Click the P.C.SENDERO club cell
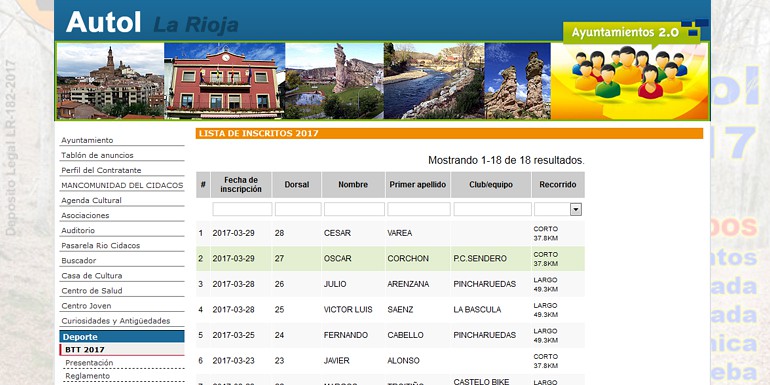770x385 pixels. [480, 259]
